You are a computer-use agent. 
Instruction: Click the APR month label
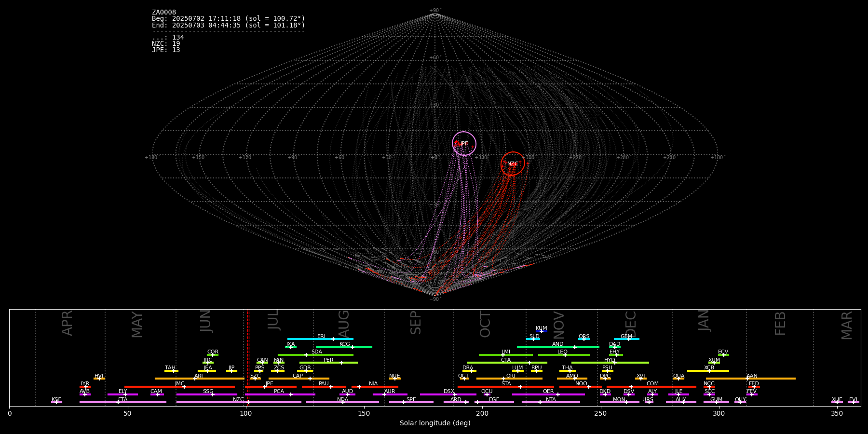(x=67, y=323)
